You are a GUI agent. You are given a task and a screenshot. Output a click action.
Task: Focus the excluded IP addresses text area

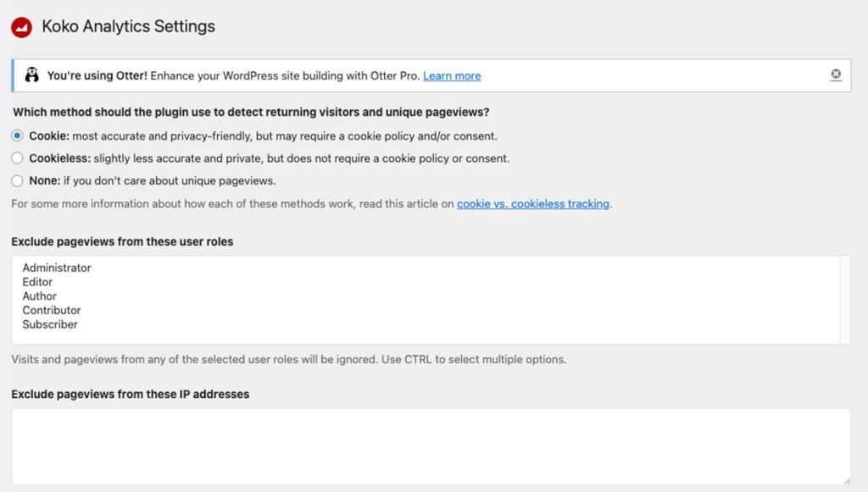[x=431, y=446]
